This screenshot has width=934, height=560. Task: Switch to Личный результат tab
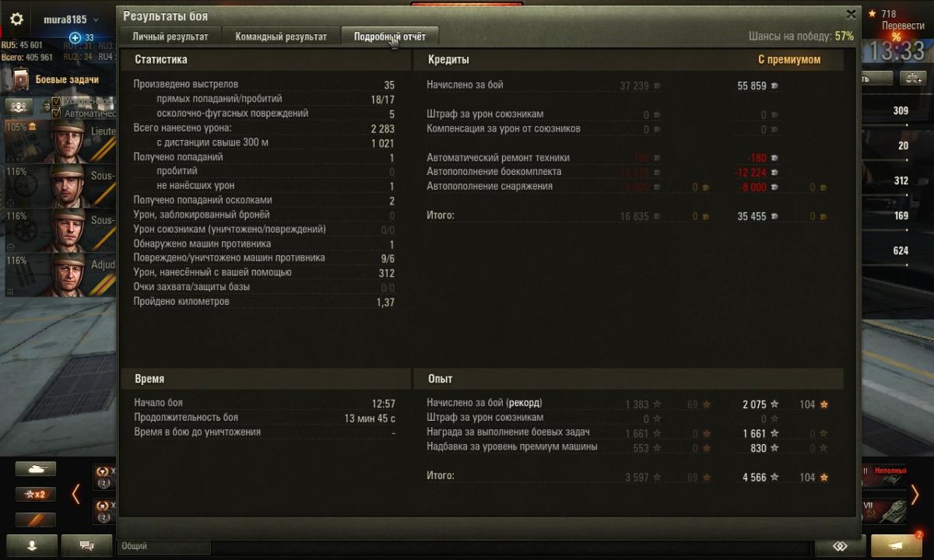[170, 37]
